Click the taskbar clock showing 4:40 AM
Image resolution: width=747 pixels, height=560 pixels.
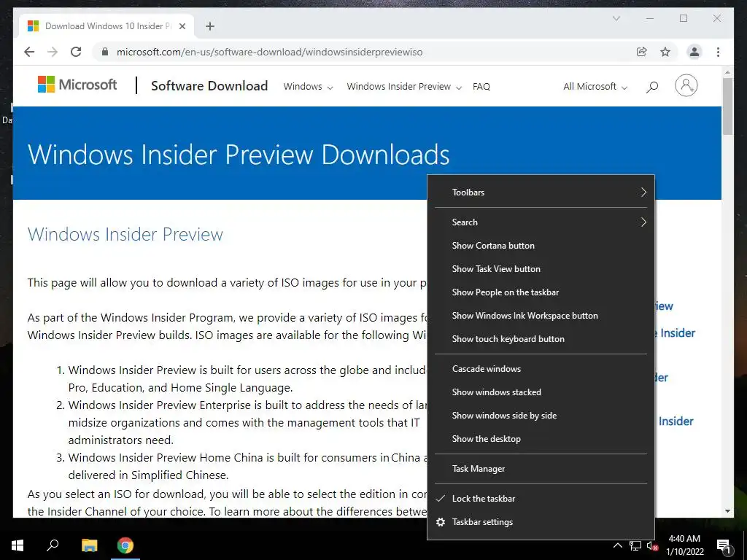click(x=684, y=545)
